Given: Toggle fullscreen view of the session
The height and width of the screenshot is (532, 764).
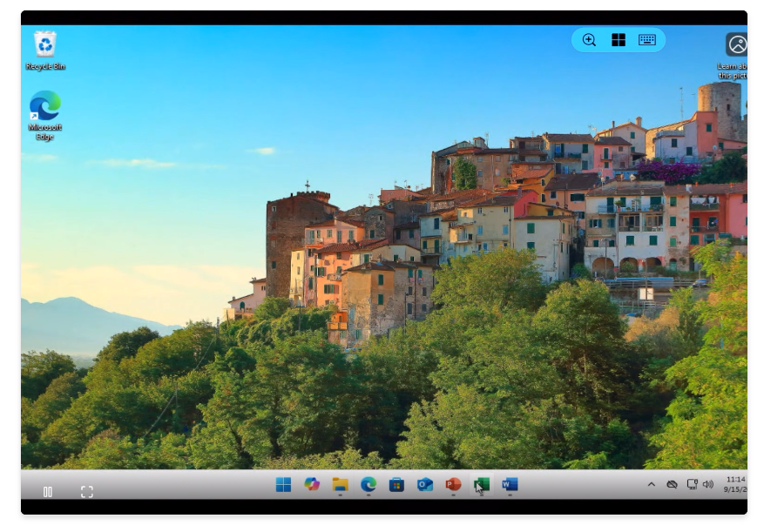Looking at the screenshot, I should (87, 492).
